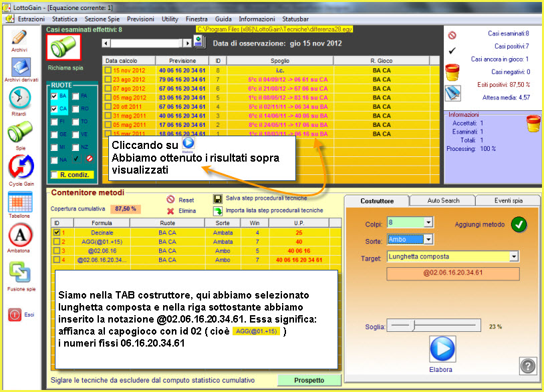Open the Ritardi clock icon

point(20,97)
